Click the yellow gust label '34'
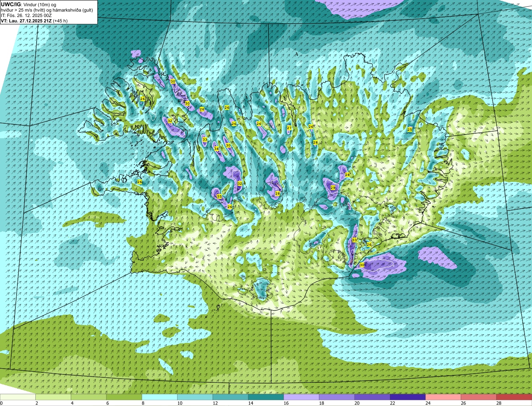 coord(216,148)
